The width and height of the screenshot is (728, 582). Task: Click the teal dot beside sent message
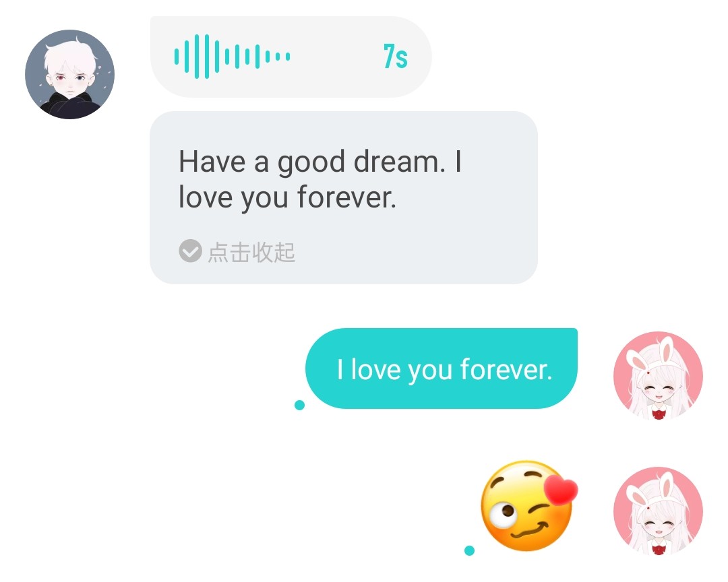click(x=299, y=405)
